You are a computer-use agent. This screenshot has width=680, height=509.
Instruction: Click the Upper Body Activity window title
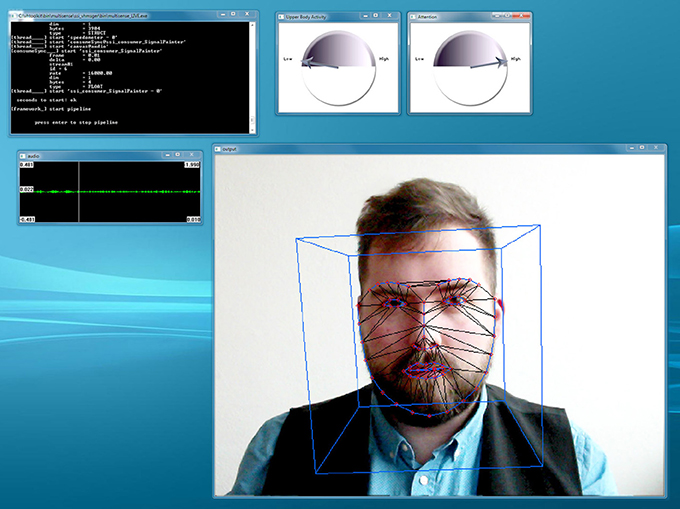[306, 17]
